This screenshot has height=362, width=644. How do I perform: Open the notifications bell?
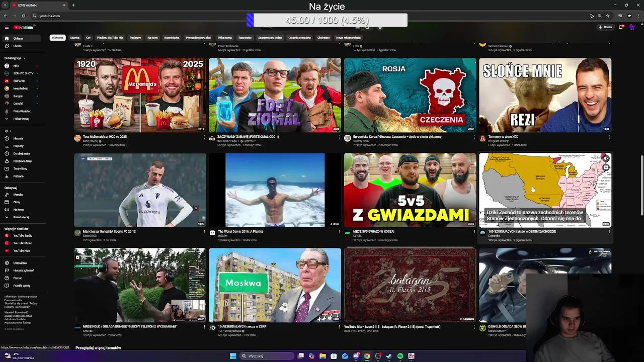621,27
